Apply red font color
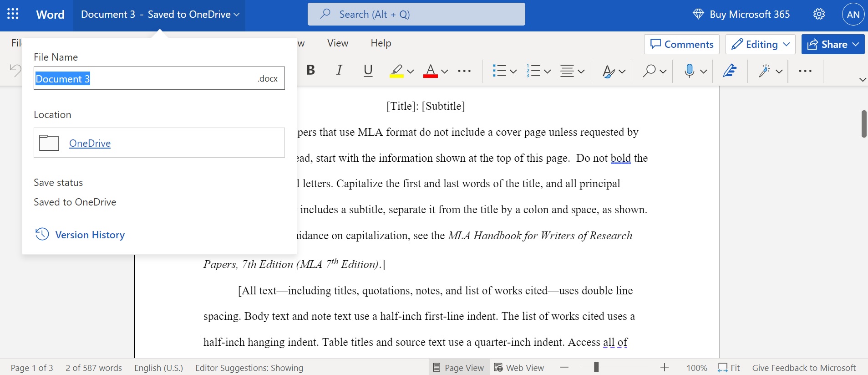The image size is (868, 375). pos(430,71)
